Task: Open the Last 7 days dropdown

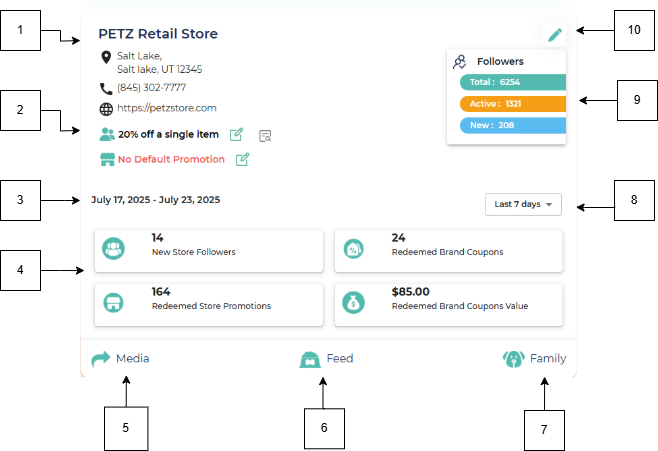Action: (x=523, y=204)
